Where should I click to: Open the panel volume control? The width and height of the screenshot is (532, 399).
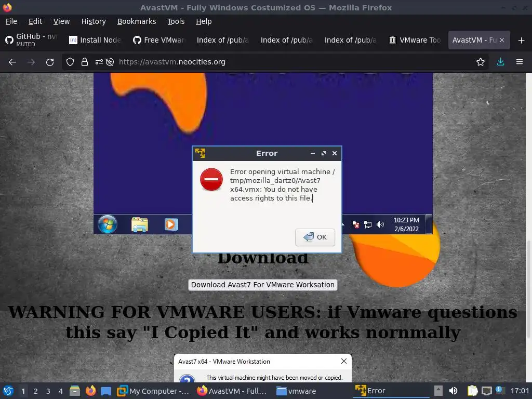point(453,391)
